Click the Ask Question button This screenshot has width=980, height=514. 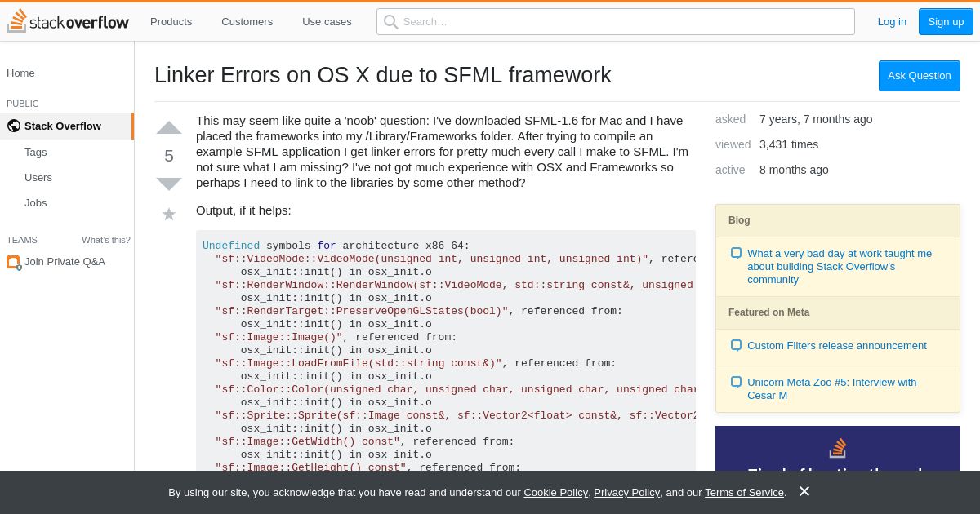(920, 76)
